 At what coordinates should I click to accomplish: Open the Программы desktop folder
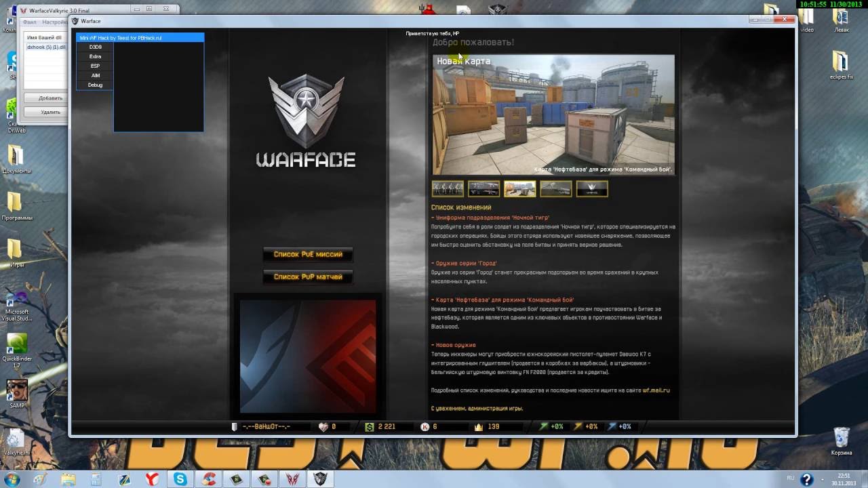point(16,207)
